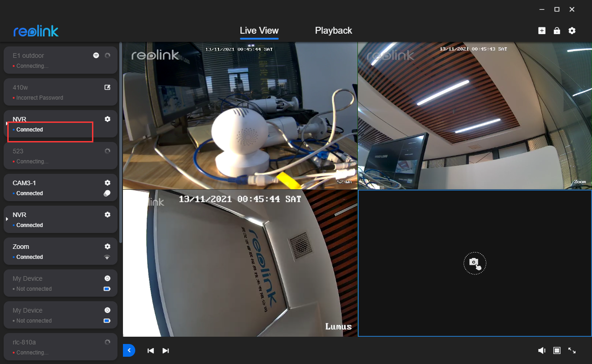The image size is (592, 364).
Task: Click battery icon on My Device below Zoom
Action: [107, 288]
